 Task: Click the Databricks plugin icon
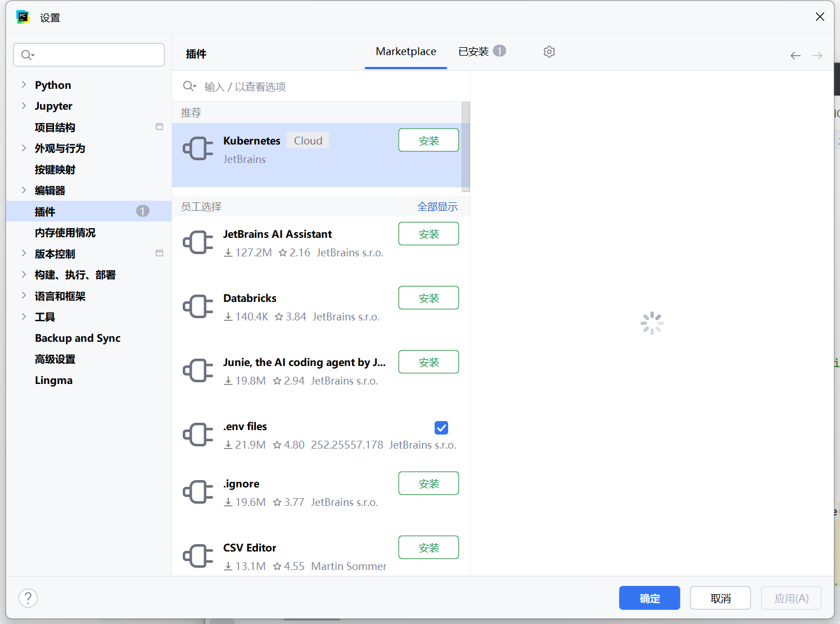point(198,306)
